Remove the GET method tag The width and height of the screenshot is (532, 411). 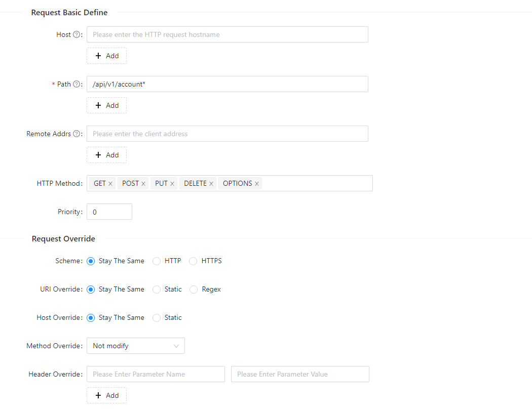(110, 184)
